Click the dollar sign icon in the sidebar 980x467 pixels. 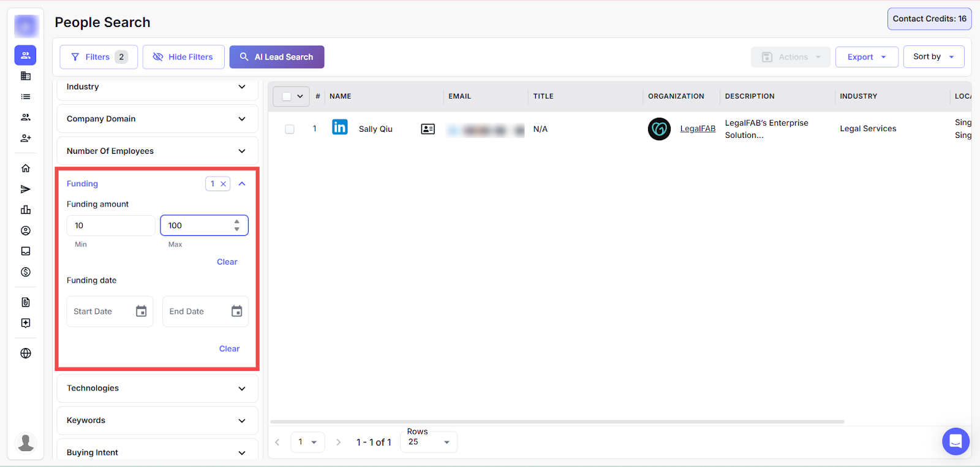coord(26,272)
